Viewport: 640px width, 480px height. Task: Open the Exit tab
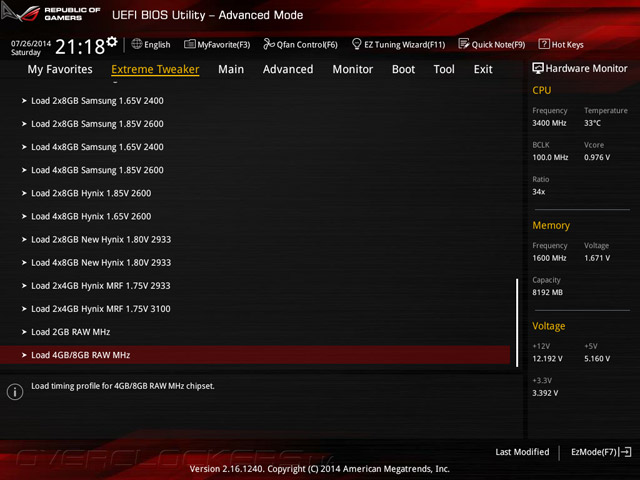pyautogui.click(x=483, y=69)
